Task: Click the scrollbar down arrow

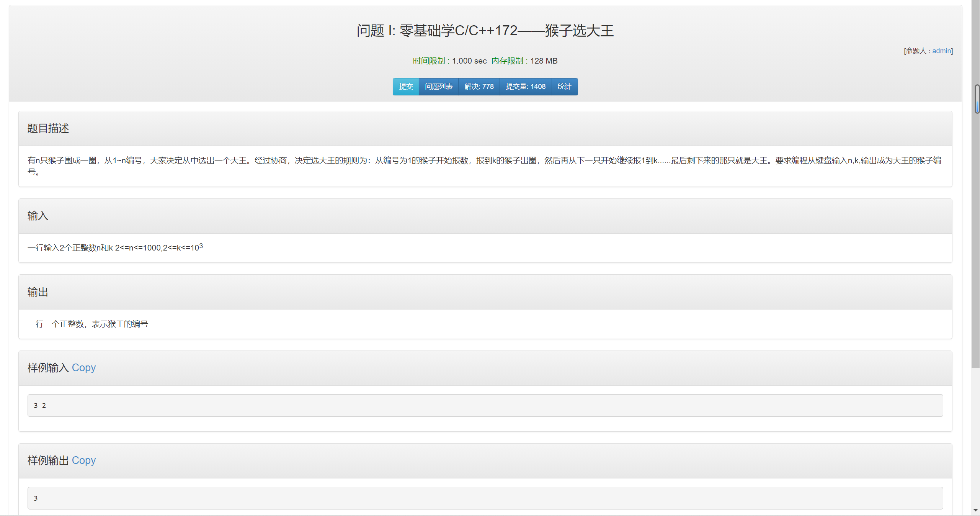Action: pos(975,510)
